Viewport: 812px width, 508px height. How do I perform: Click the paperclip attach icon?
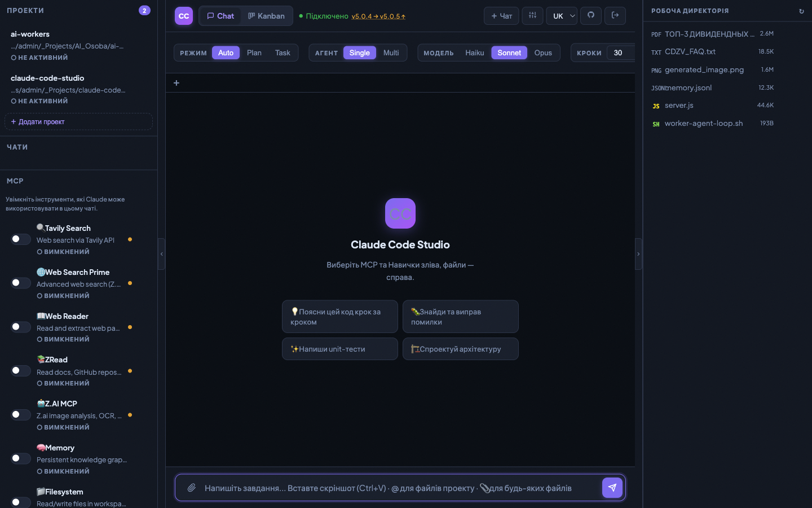tap(192, 488)
